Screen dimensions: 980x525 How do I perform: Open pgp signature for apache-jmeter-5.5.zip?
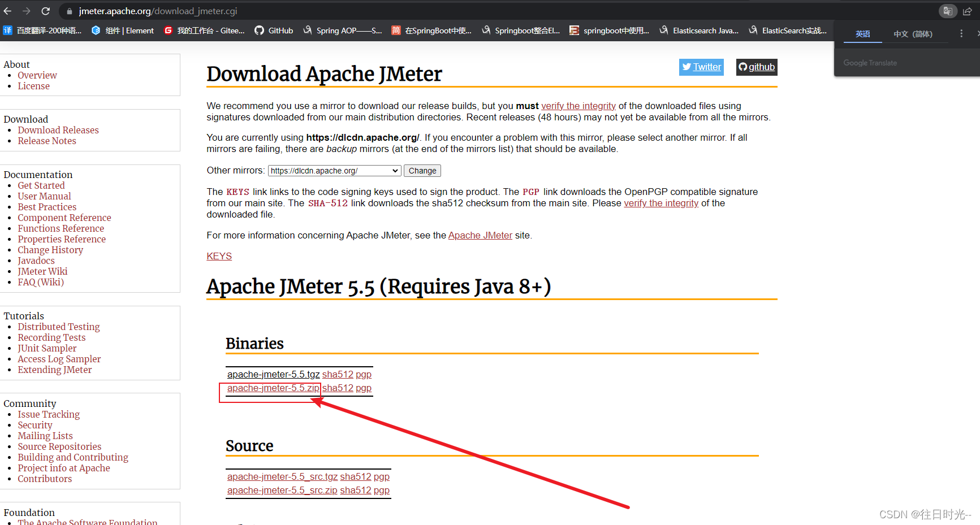tap(364, 388)
